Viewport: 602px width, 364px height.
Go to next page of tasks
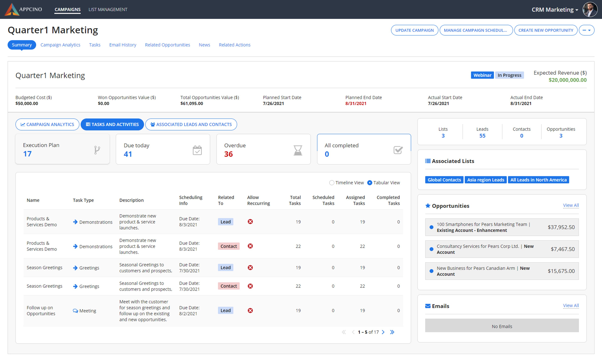point(383,332)
